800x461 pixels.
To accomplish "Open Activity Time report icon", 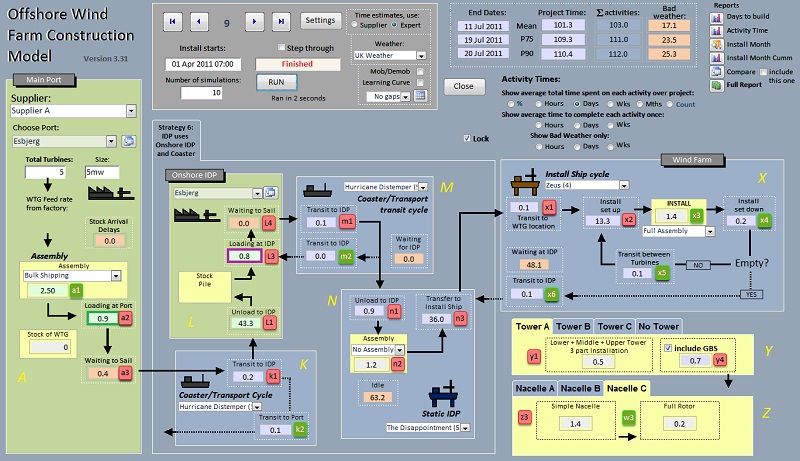I will click(716, 31).
